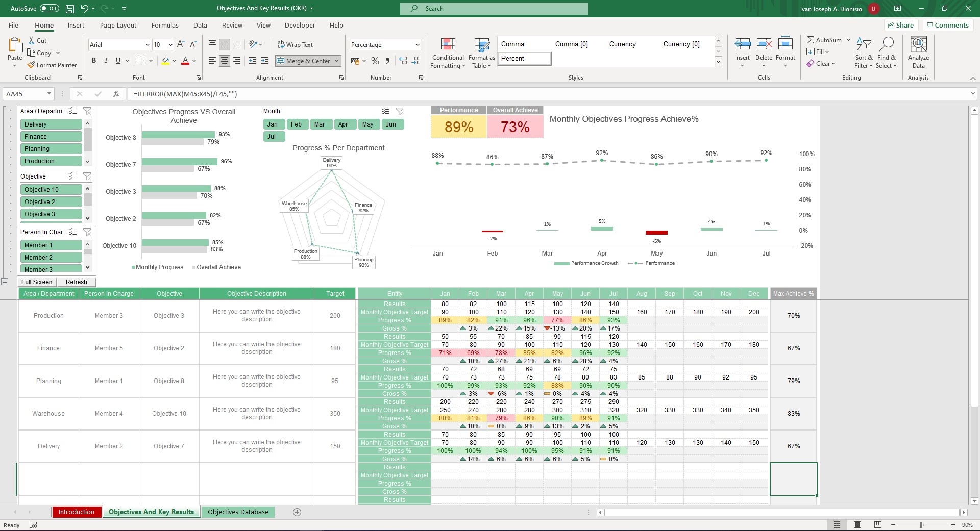Select the Format Painter

(53, 65)
